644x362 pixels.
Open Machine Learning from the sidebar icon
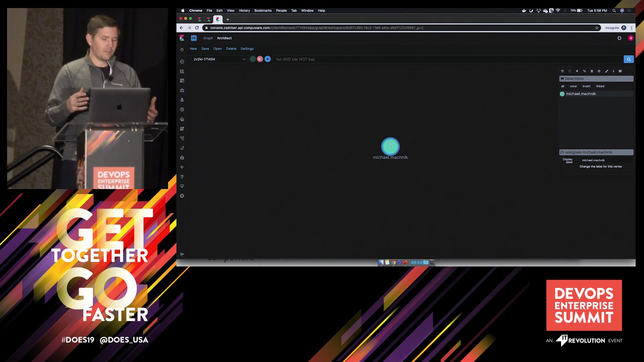[x=182, y=110]
